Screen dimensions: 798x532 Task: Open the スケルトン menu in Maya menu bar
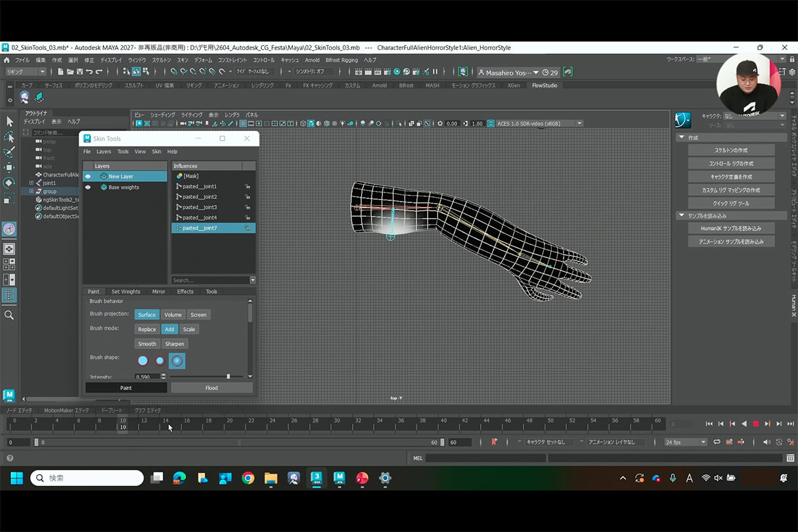tap(161, 60)
